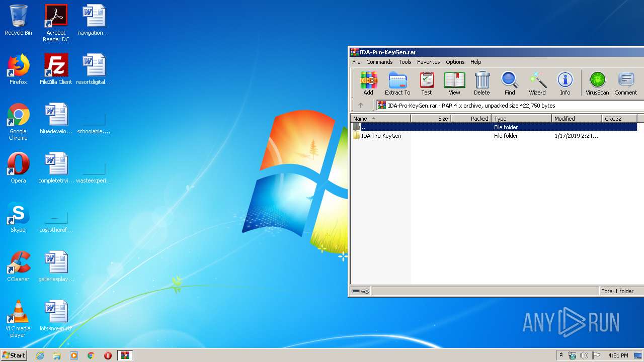Viewport: 644px width, 362px height.
Task: Click the Add toolbar icon in WinRAR
Action: pos(368,83)
